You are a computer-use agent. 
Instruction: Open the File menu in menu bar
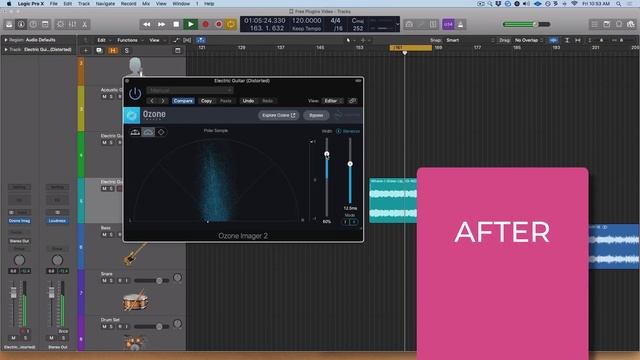click(x=53, y=4)
